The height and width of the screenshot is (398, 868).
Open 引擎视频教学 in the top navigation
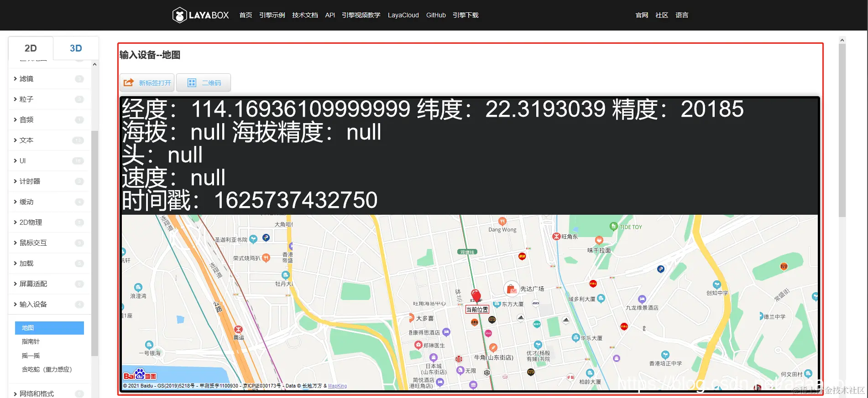[x=361, y=15]
